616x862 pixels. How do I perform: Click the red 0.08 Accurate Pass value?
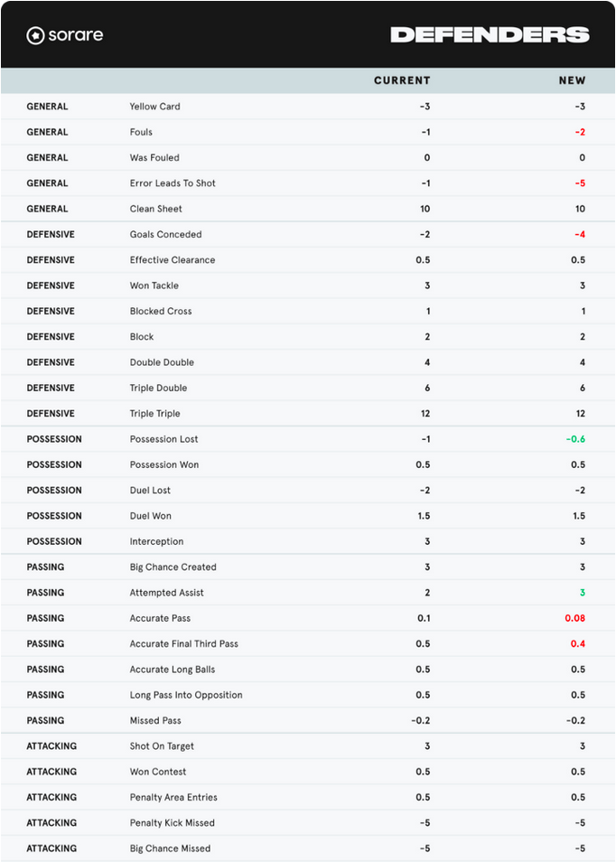click(575, 618)
